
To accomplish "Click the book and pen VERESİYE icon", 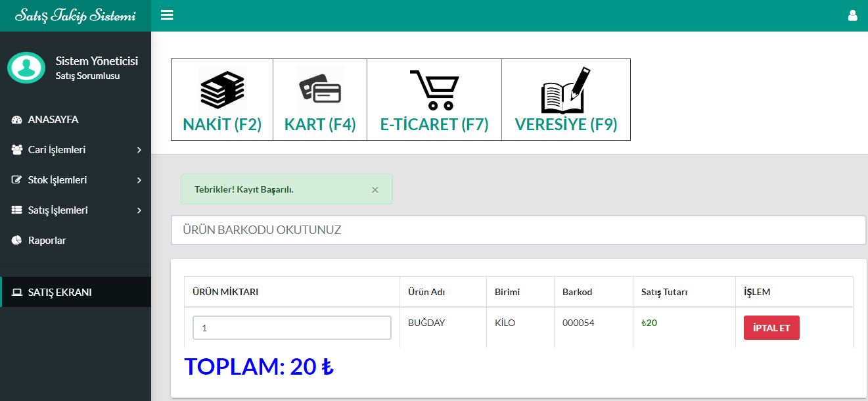I will (x=565, y=89).
